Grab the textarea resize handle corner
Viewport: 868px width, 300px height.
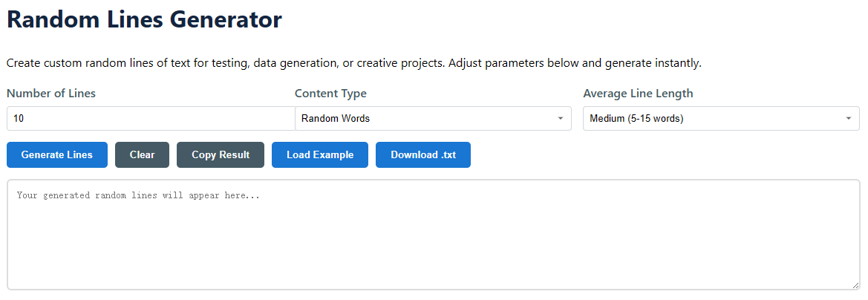[855, 285]
